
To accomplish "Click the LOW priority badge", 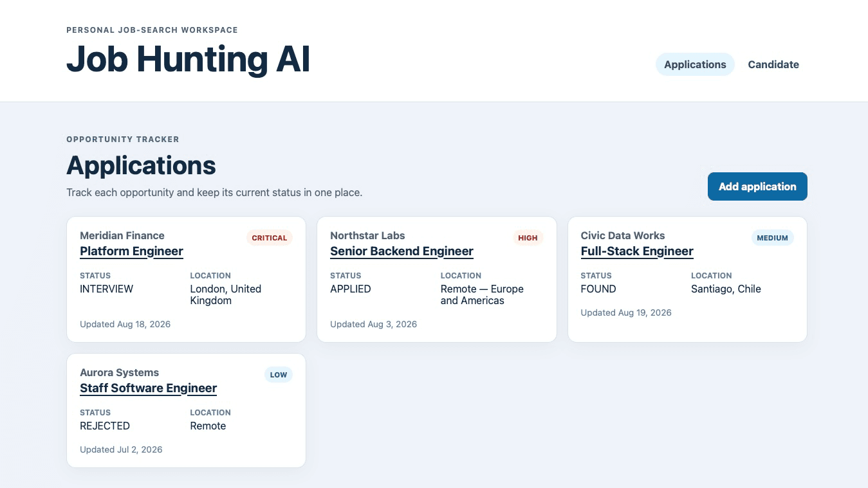I will click(279, 375).
